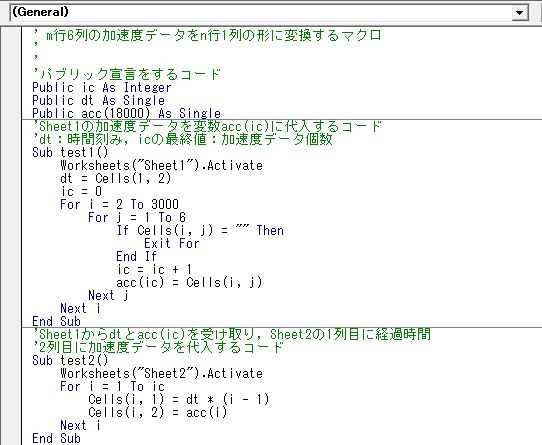Click the 'Sub test2()' declaration line
Viewport: 542px width, 445px height.
70,361
